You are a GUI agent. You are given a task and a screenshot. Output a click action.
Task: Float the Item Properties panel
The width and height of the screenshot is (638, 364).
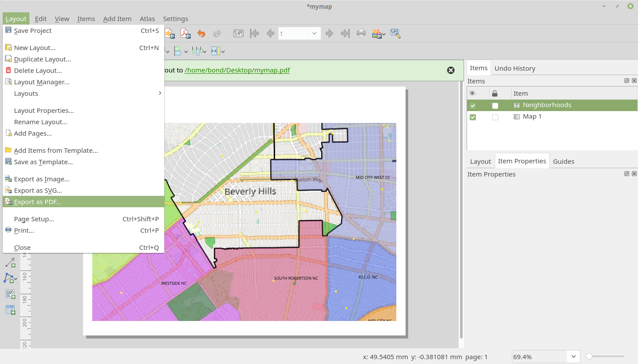[627, 174]
